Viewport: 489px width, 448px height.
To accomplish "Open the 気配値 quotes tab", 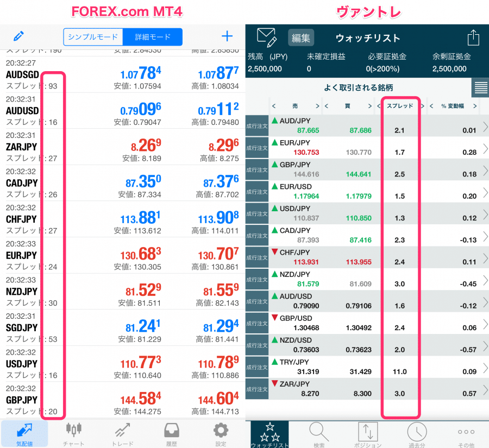I will (x=24, y=434).
